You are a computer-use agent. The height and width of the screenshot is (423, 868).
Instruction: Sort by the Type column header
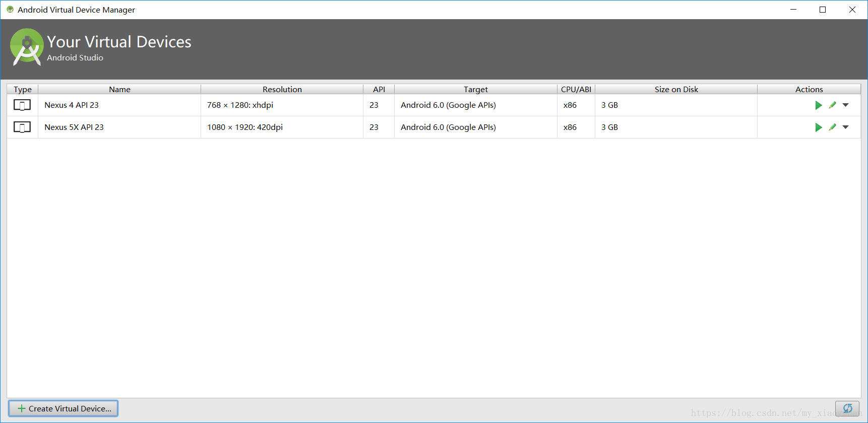click(x=23, y=89)
